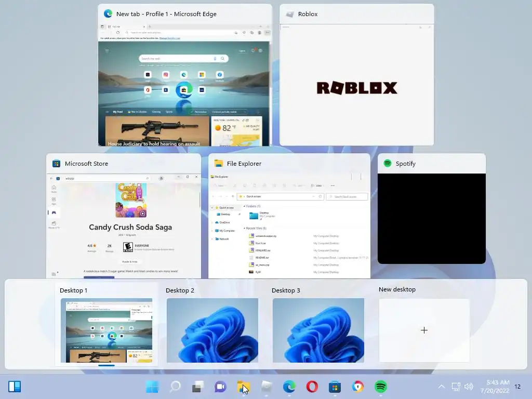Screen dimensions: 532x399
Task: Click the "Desktop 2" label
Action: tap(180, 290)
